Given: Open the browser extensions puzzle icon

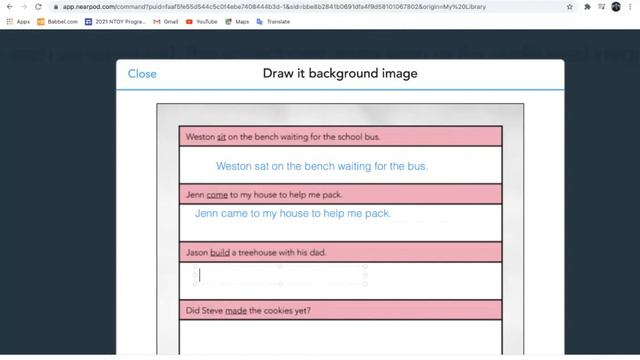Looking at the screenshot, I should click(587, 7).
